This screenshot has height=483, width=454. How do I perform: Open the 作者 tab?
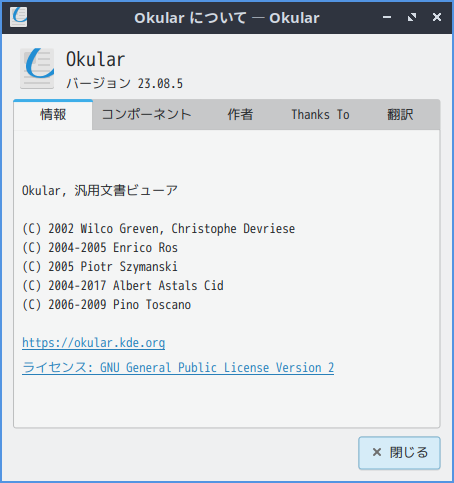coord(240,115)
